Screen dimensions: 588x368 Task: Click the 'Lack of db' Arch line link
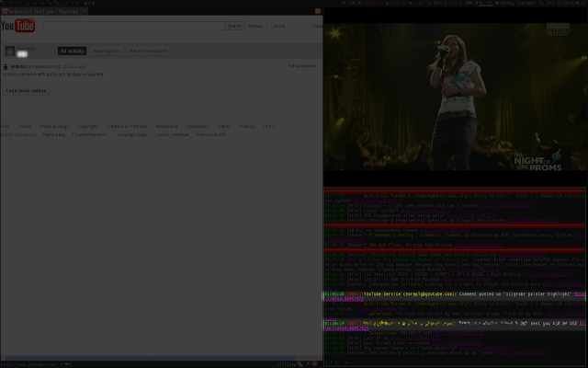click(x=415, y=339)
